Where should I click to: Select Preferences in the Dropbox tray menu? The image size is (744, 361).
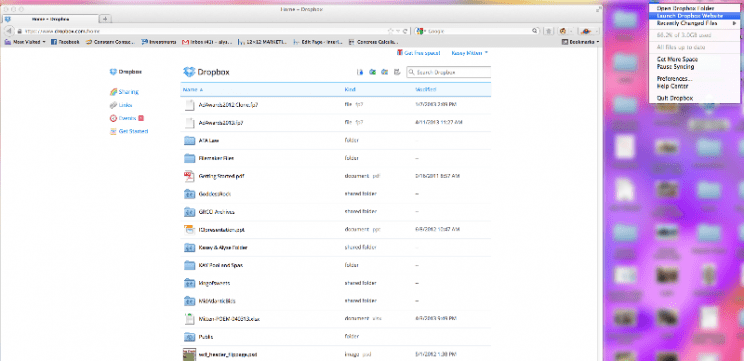674,79
